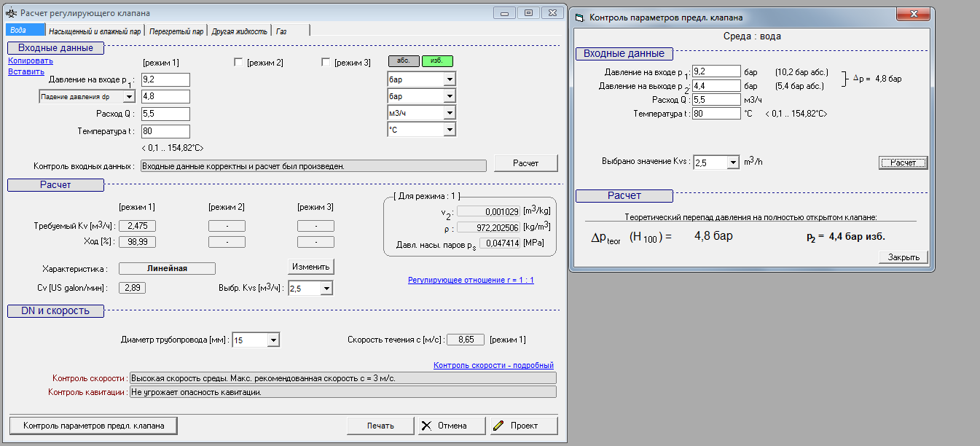Expand the м3/ч flow unit dropdown
Image resolution: width=980 pixels, height=446 pixels.
point(449,113)
